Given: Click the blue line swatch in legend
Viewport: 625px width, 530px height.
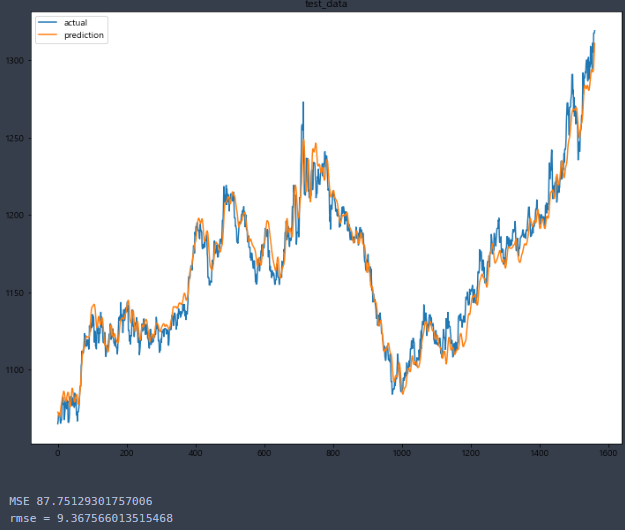Looking at the screenshot, I should pyautogui.click(x=47, y=23).
